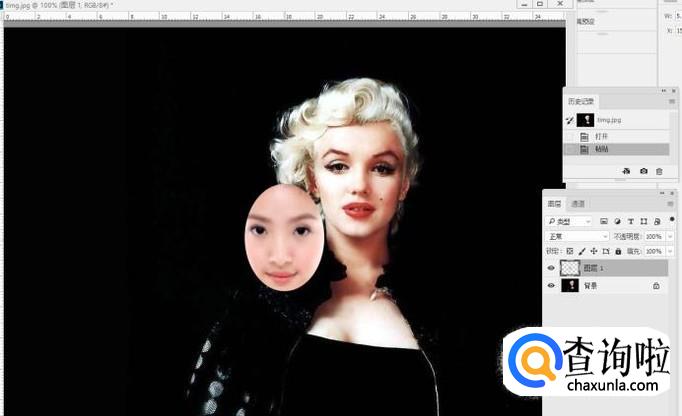Turn layer filtering on or off
Viewport: 682px width, 416px height.
pos(672,219)
